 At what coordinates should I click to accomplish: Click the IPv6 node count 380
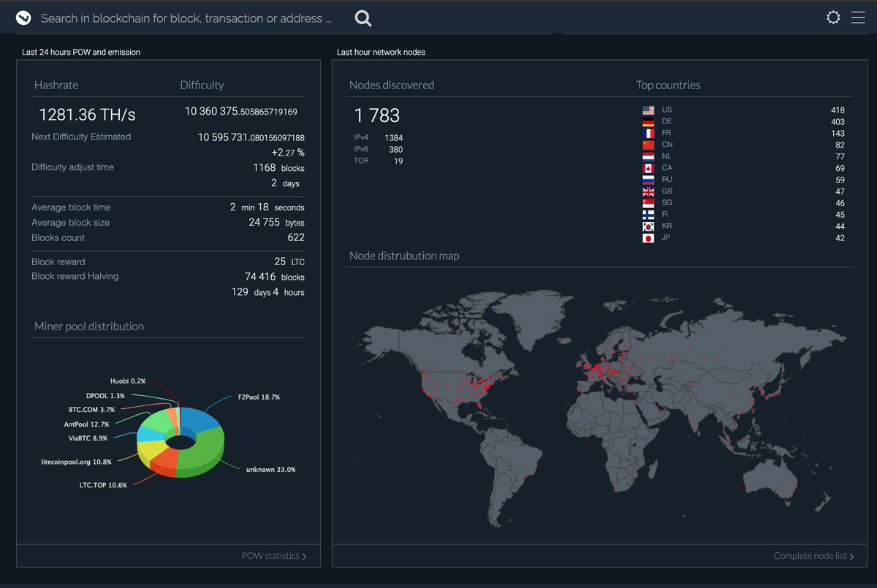click(x=395, y=150)
